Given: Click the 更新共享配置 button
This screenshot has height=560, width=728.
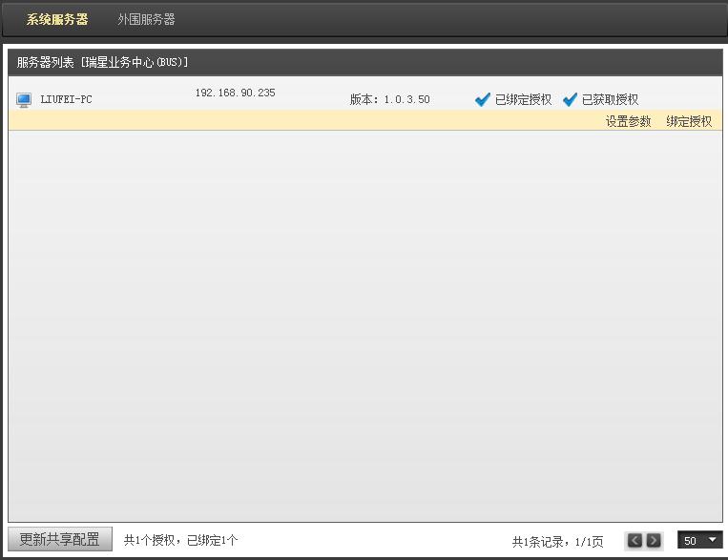Looking at the screenshot, I should 60,539.
